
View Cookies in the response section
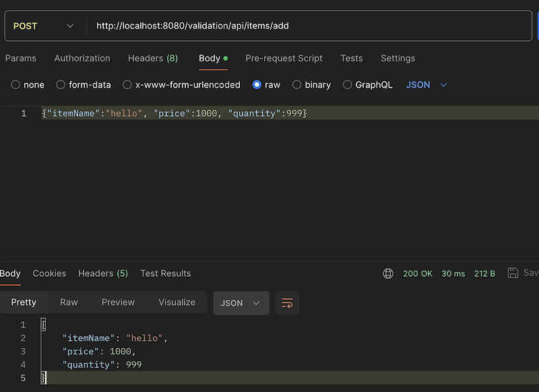[49, 273]
